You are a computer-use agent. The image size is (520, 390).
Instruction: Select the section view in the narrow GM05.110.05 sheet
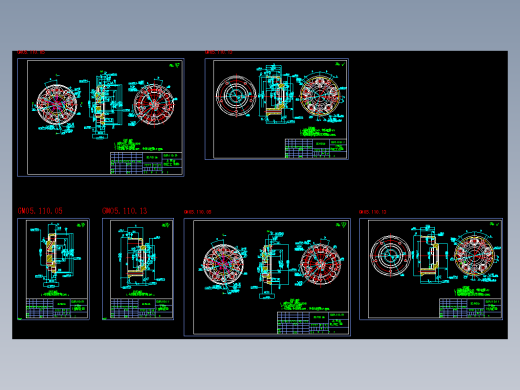tap(55, 257)
